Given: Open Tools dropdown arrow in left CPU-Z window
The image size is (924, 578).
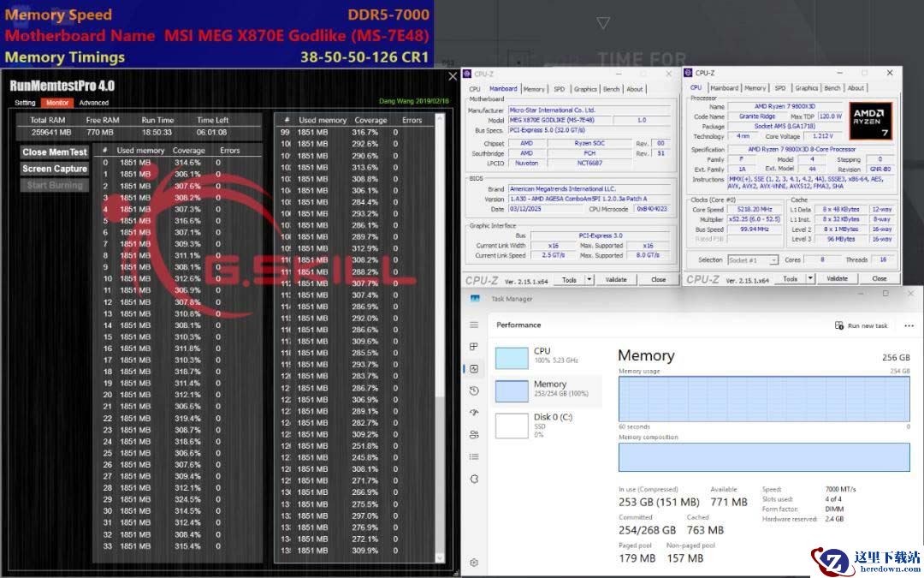Looking at the screenshot, I should pyautogui.click(x=589, y=279).
